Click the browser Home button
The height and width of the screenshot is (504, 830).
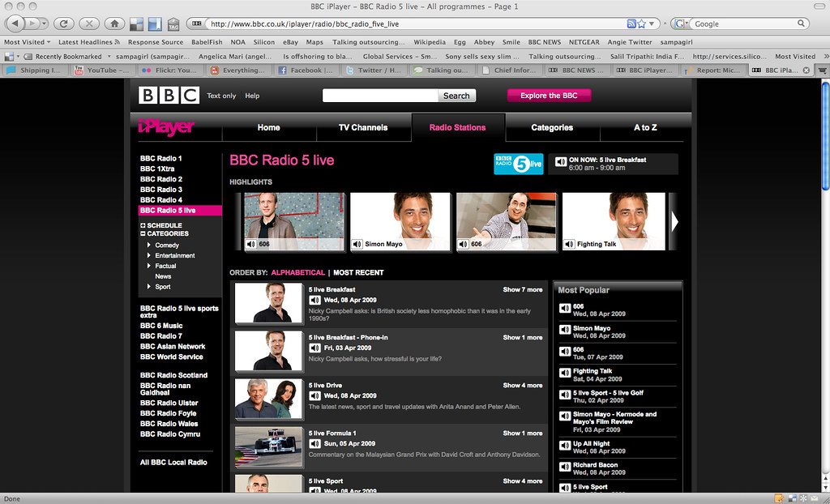coord(114,23)
